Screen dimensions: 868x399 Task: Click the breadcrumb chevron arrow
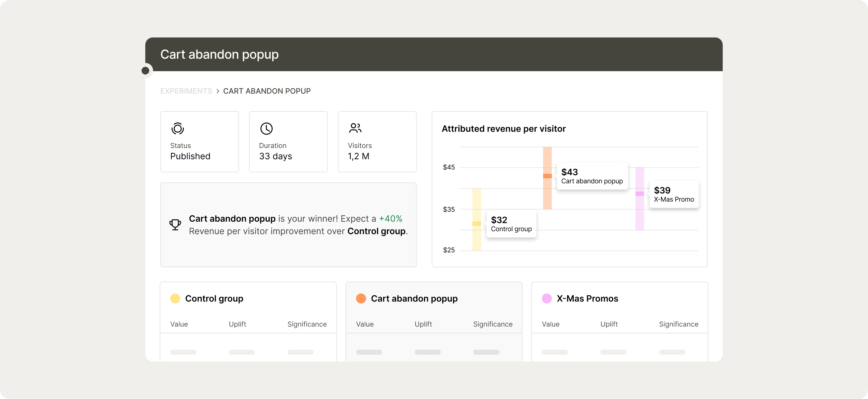[218, 91]
